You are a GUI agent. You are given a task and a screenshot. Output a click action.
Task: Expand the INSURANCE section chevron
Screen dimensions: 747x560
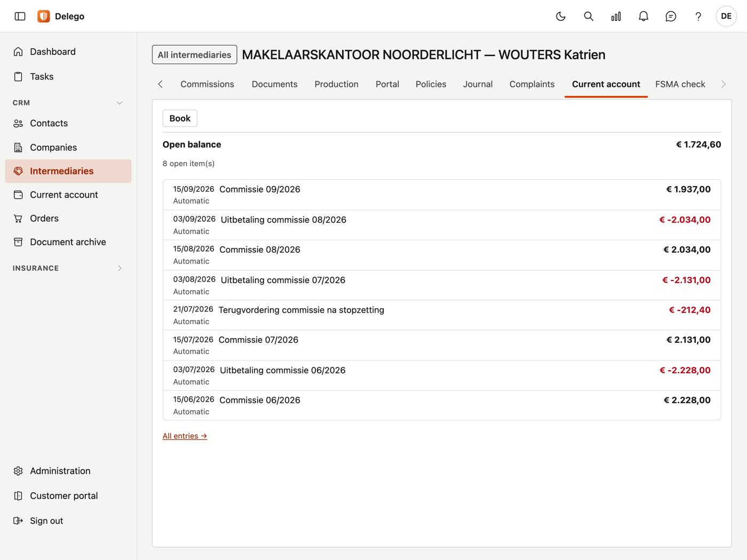click(x=120, y=268)
